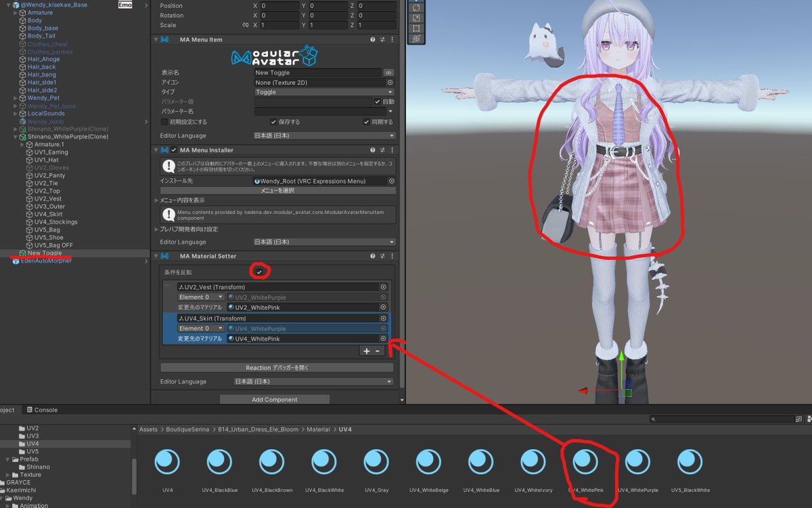This screenshot has width=812, height=508.
Task: Open the parameter name dropdown arrow
Action: click(x=390, y=111)
